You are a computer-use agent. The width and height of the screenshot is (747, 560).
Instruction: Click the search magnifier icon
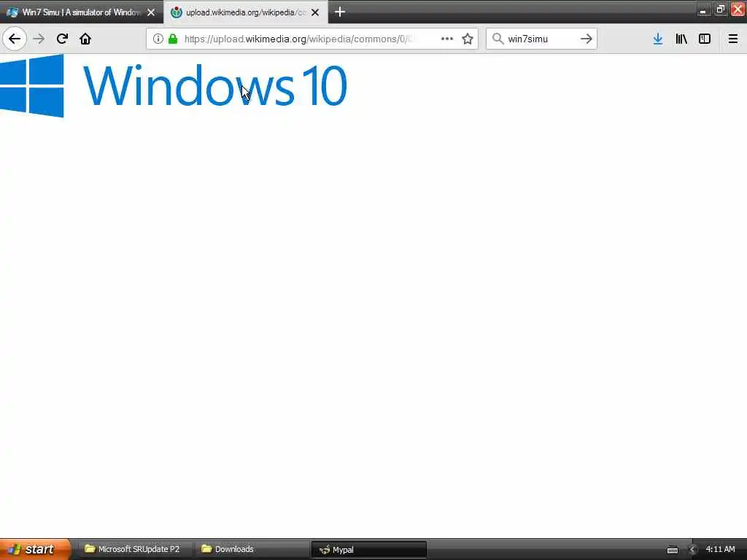(498, 39)
